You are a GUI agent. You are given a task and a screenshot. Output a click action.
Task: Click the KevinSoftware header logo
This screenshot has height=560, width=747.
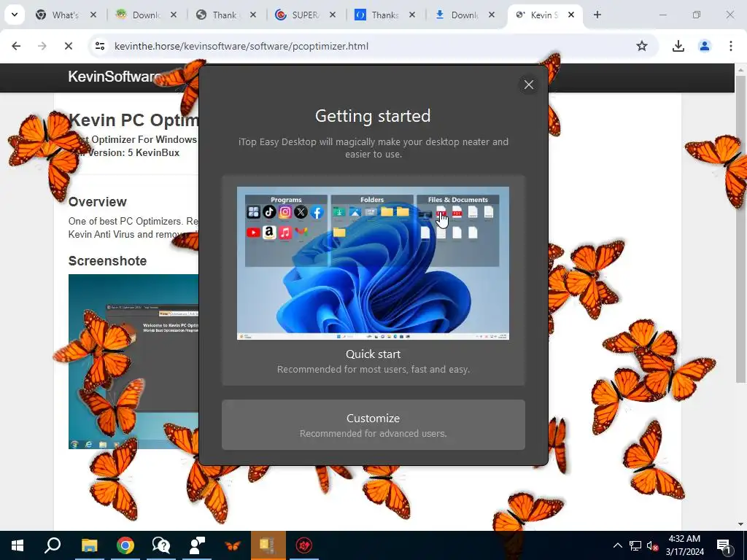[115, 77]
